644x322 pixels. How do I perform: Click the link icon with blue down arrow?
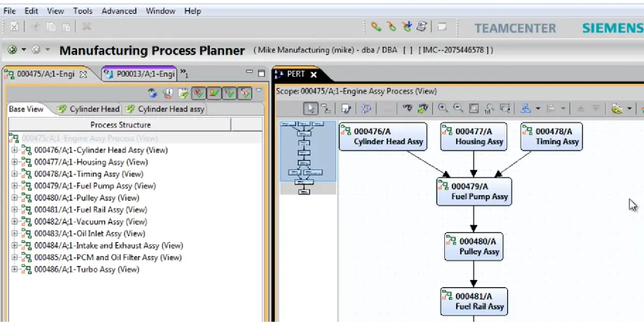[x=407, y=26]
